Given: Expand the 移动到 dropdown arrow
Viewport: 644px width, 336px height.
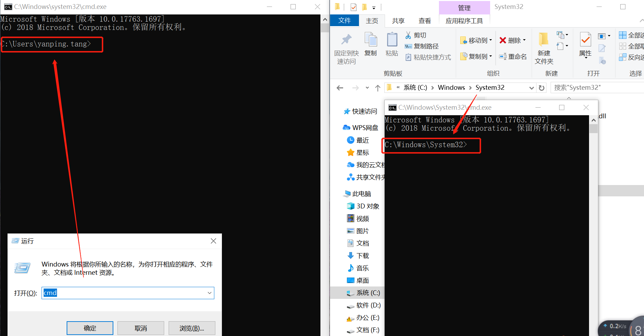Looking at the screenshot, I should point(490,40).
